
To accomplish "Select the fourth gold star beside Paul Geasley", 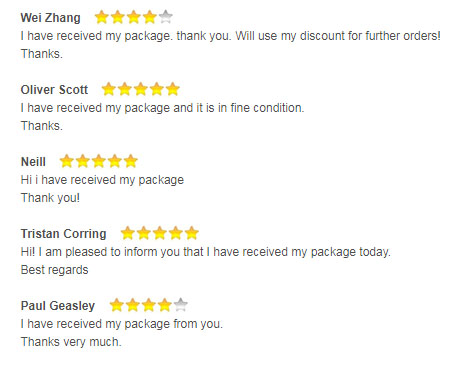I will 165,305.
